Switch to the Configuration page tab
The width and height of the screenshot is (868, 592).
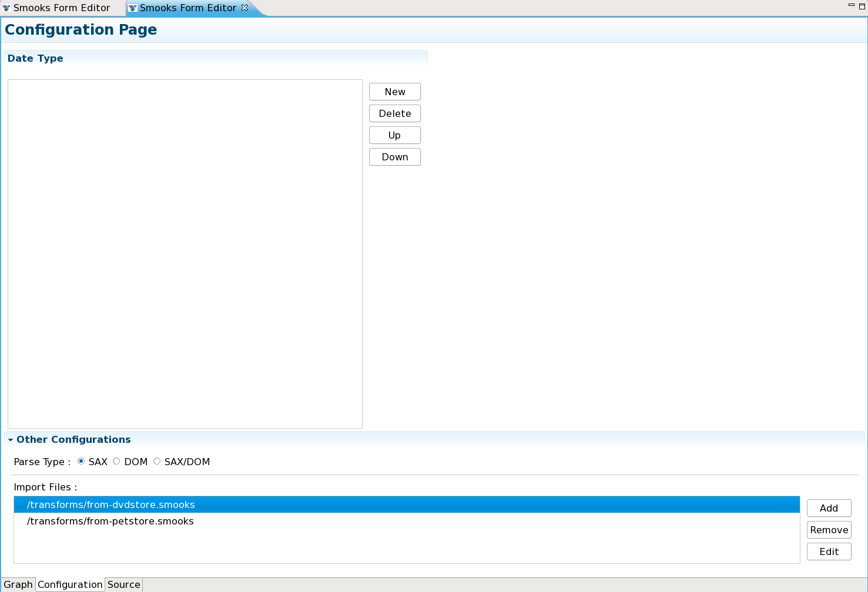coord(70,584)
